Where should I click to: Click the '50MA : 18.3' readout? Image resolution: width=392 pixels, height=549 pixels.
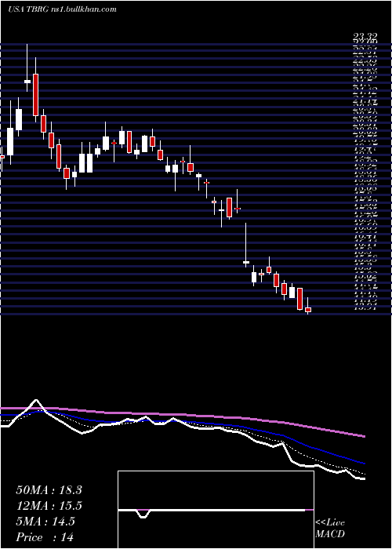coord(49,490)
